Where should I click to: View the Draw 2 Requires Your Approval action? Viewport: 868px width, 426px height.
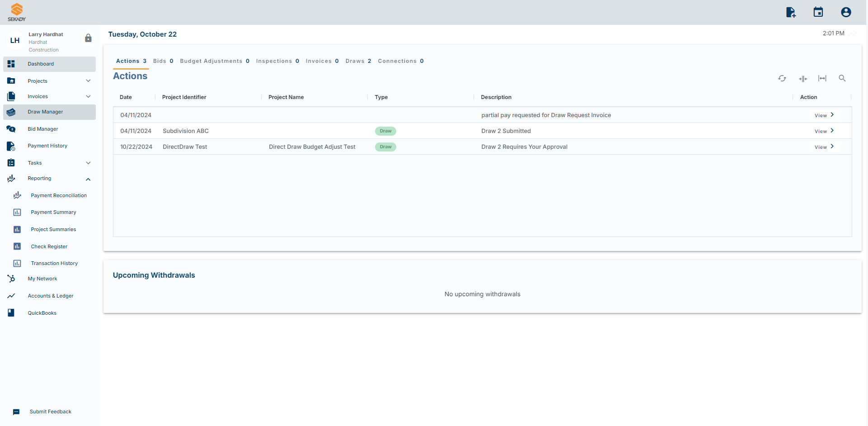824,147
